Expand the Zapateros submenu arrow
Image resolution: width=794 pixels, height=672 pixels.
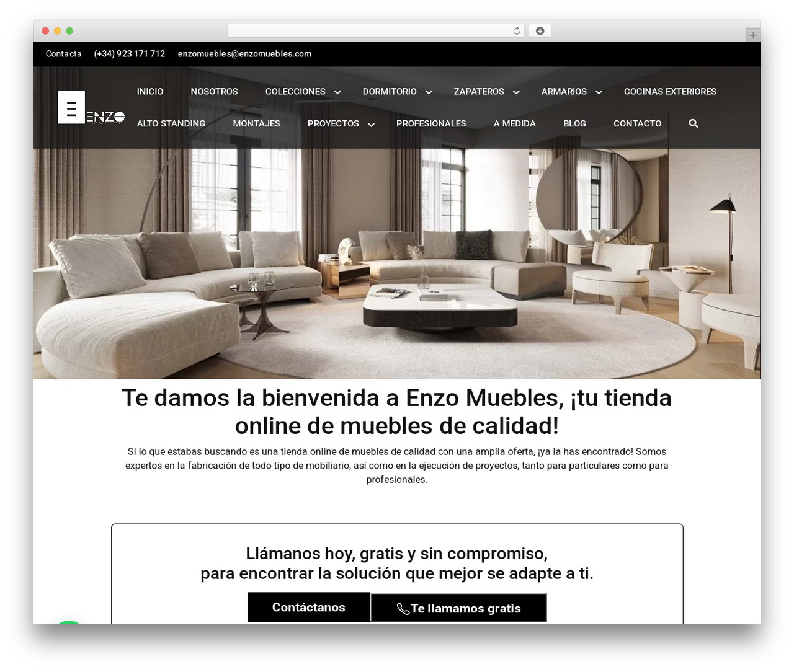click(516, 92)
